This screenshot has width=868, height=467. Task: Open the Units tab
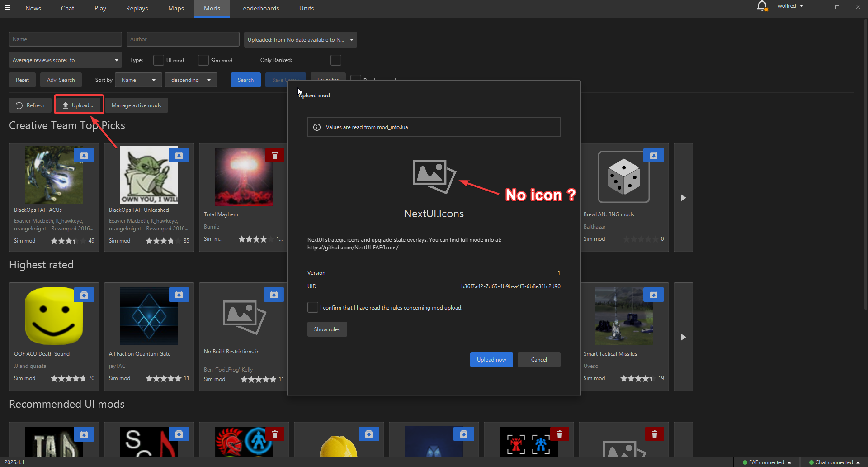pos(307,8)
